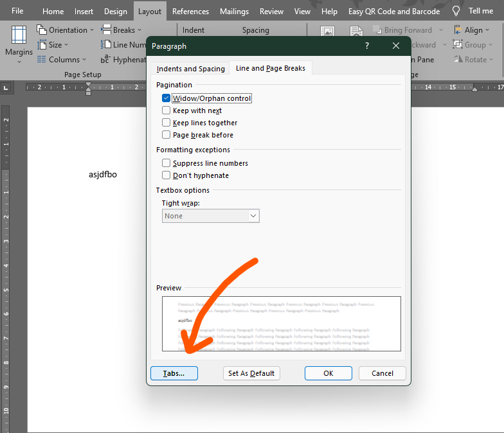This screenshot has height=433, width=504.
Task: Uncheck Widow/Orphan control
Action: coord(166,98)
